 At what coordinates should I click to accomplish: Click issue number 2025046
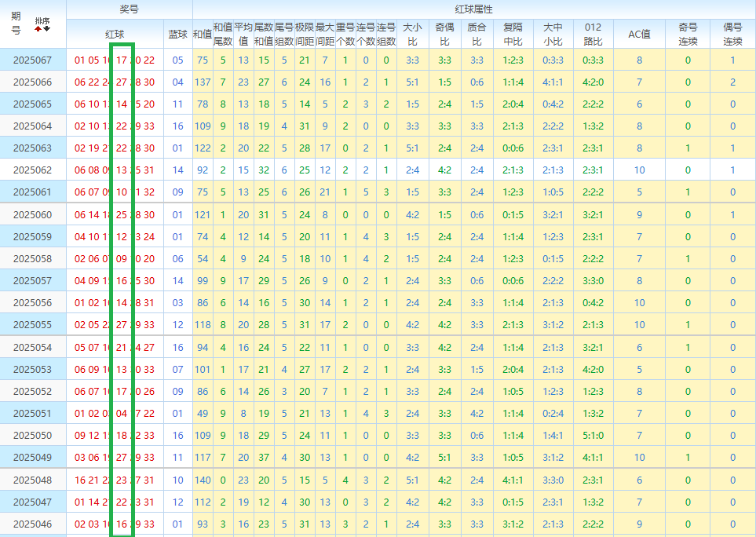pos(33,524)
